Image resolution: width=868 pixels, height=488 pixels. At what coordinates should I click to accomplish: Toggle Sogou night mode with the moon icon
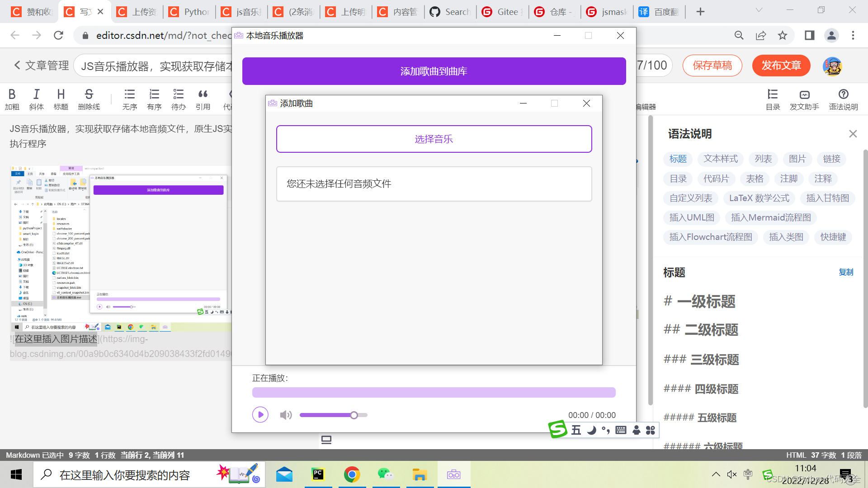[x=591, y=430]
